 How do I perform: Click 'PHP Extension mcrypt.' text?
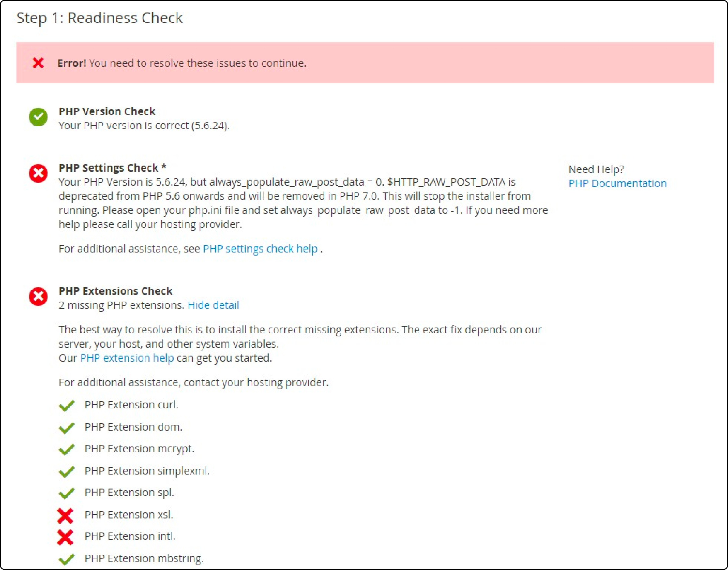(x=139, y=449)
